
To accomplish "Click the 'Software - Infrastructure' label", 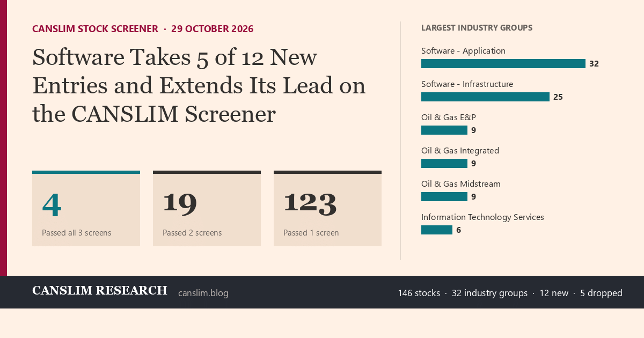I will (x=467, y=84).
